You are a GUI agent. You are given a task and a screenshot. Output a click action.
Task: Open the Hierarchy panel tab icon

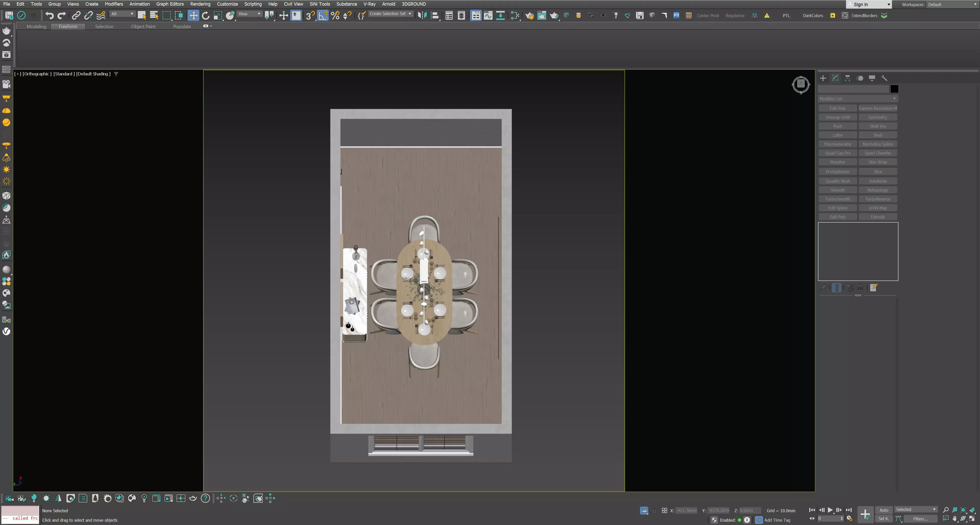tap(847, 78)
